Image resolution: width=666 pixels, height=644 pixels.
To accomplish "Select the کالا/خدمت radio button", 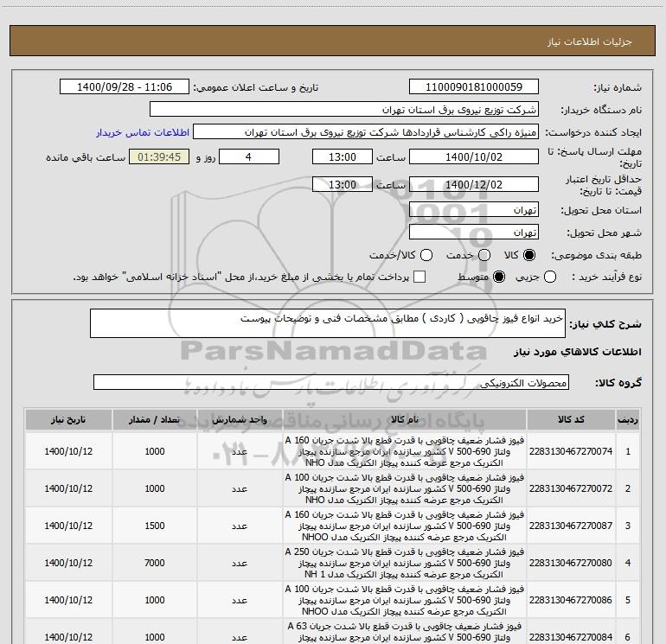I will pyautogui.click(x=426, y=255).
